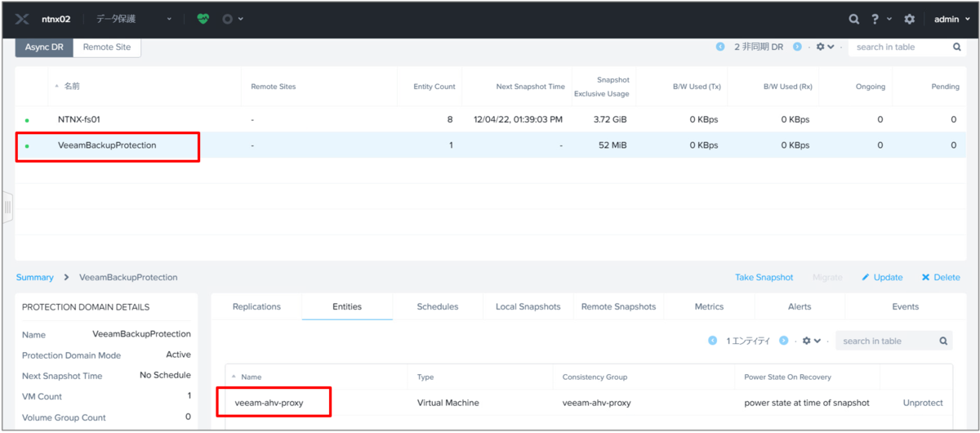This screenshot has height=433, width=980.
Task: Sort entities by Type column
Action: (425, 377)
